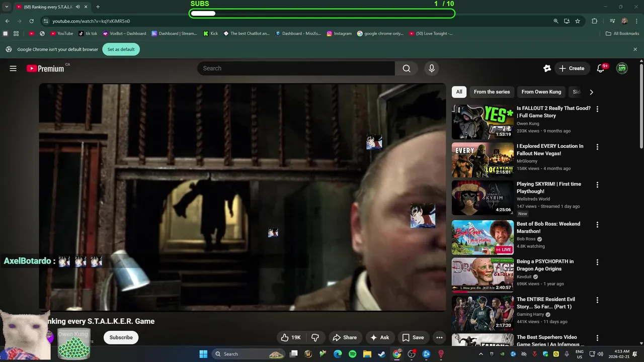644x362 pixels.
Task: Bookmark this page with the star
Action: (578, 21)
